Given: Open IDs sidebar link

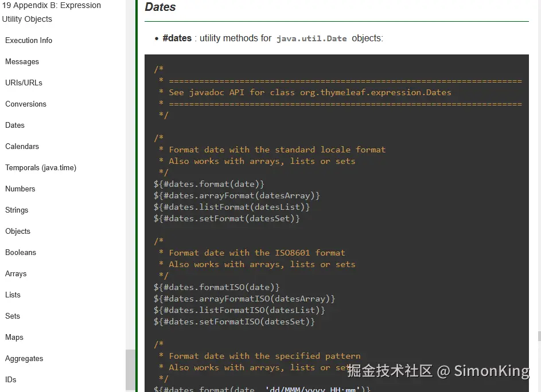Looking at the screenshot, I should click(x=11, y=379).
